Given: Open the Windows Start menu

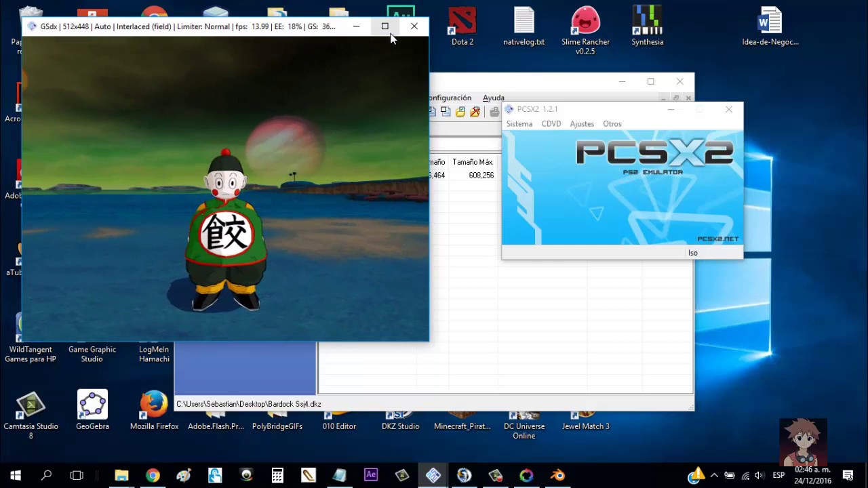Looking at the screenshot, I should coord(16,475).
